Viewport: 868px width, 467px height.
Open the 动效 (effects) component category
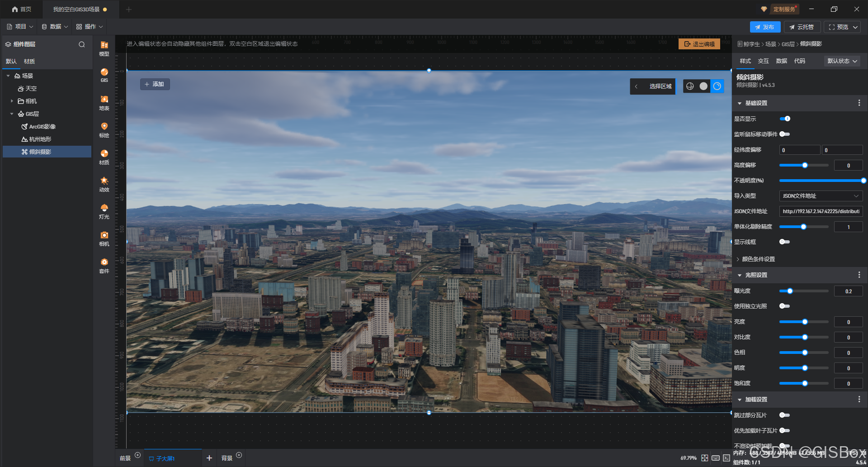[x=104, y=184]
